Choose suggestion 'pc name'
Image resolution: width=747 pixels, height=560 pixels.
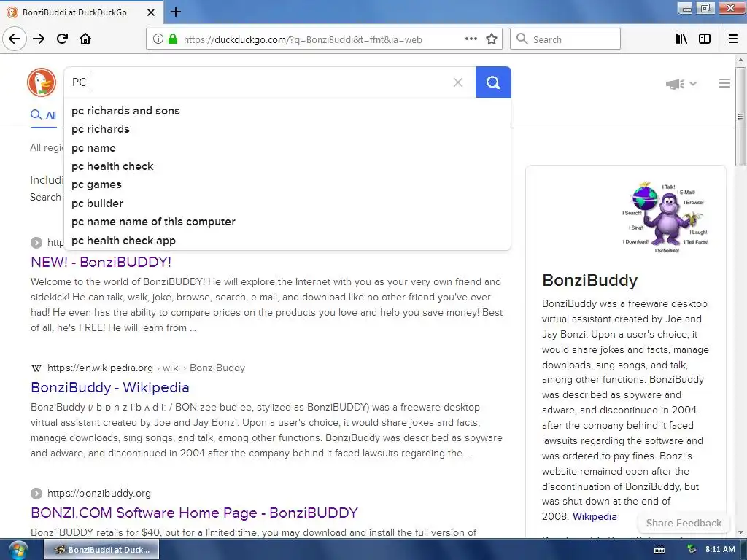(x=287, y=148)
